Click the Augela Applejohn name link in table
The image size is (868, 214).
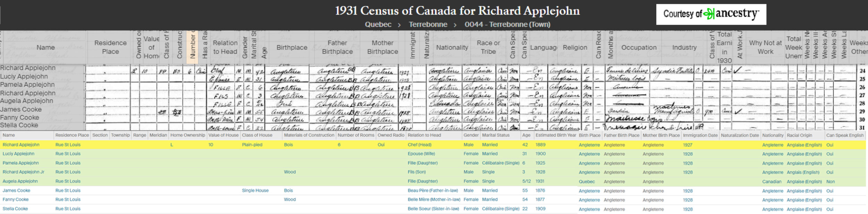coord(20,181)
